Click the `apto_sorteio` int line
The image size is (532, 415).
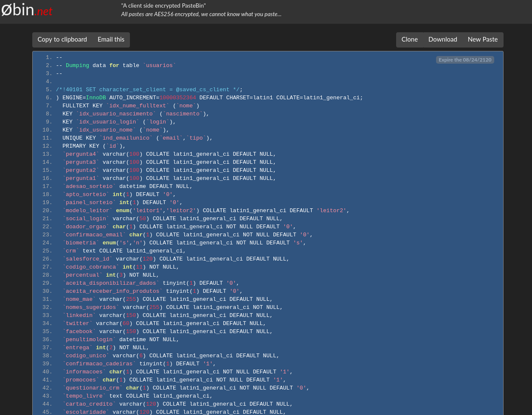[x=119, y=194]
